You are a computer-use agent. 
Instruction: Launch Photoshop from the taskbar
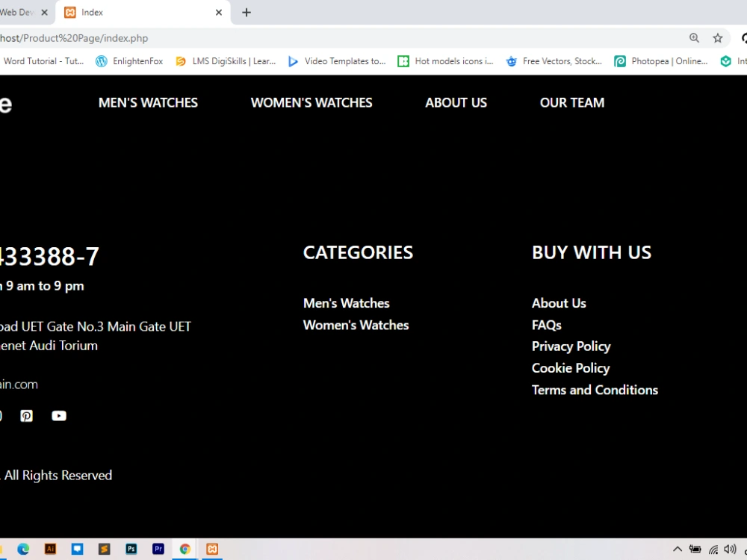pyautogui.click(x=131, y=549)
